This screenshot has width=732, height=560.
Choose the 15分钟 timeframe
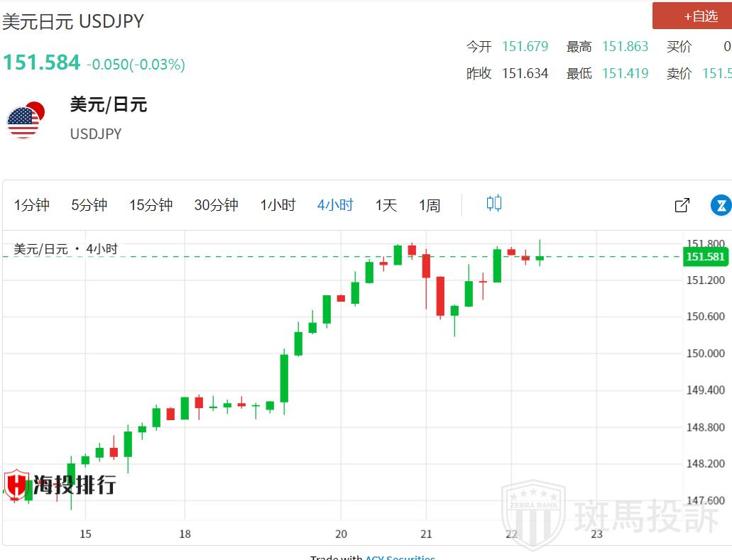[151, 205]
